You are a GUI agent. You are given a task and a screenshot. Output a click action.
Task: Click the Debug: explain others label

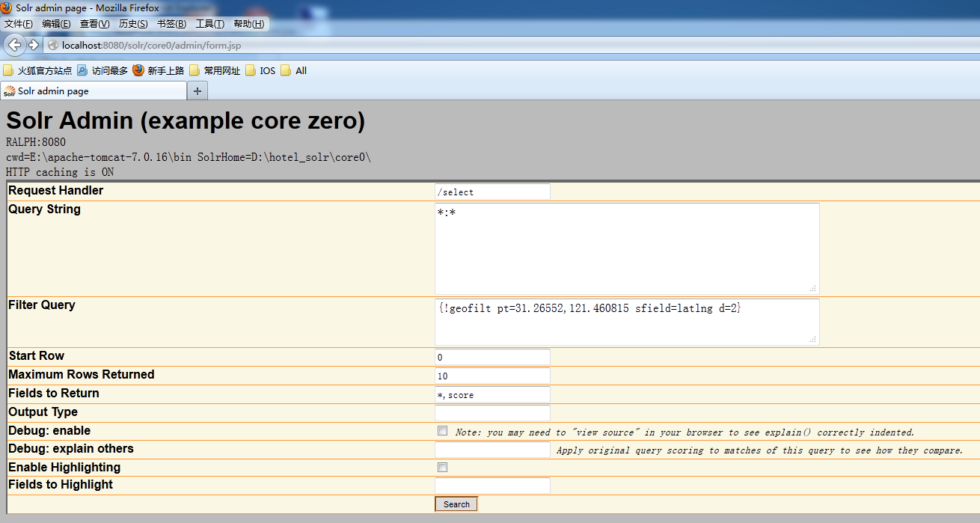click(71, 449)
